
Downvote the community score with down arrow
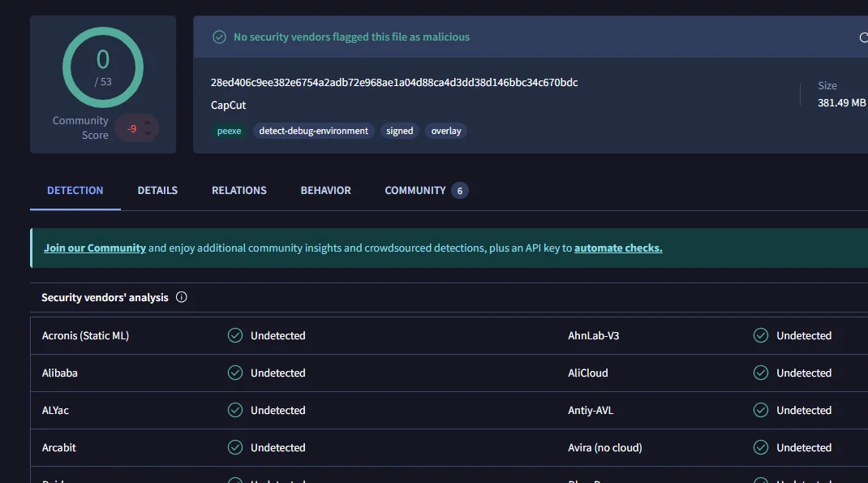click(148, 133)
